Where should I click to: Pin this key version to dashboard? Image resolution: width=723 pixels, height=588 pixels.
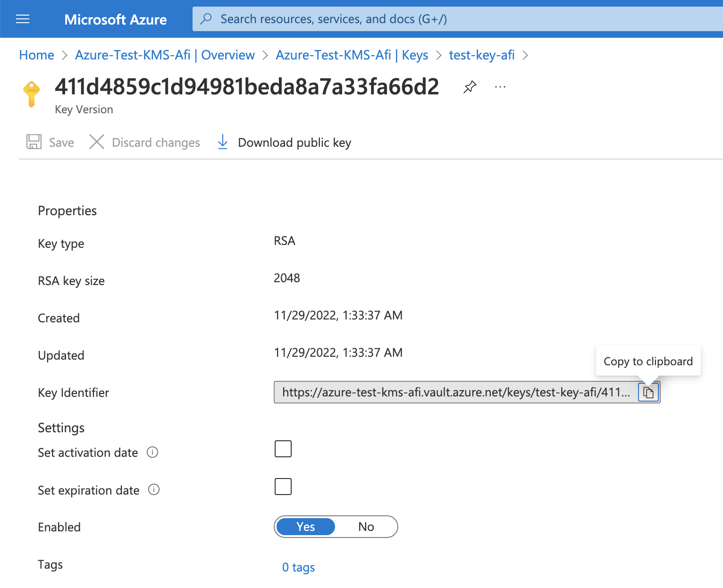click(470, 87)
